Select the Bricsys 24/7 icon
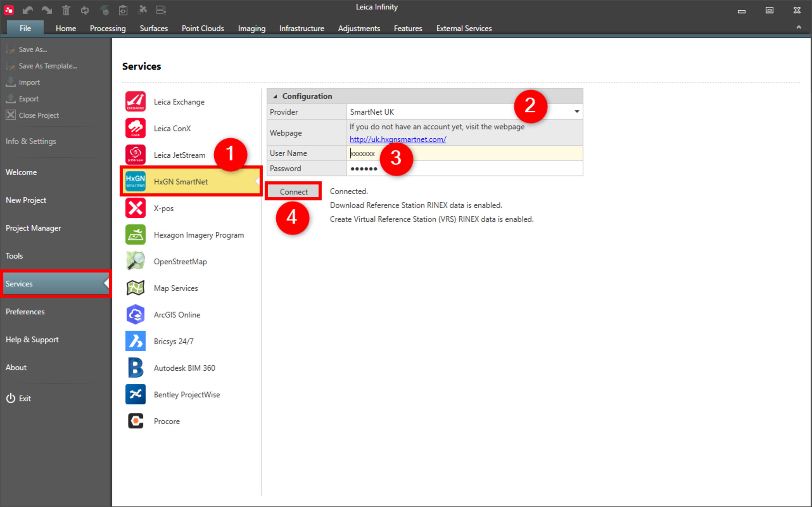The height and width of the screenshot is (507, 812). 135,341
